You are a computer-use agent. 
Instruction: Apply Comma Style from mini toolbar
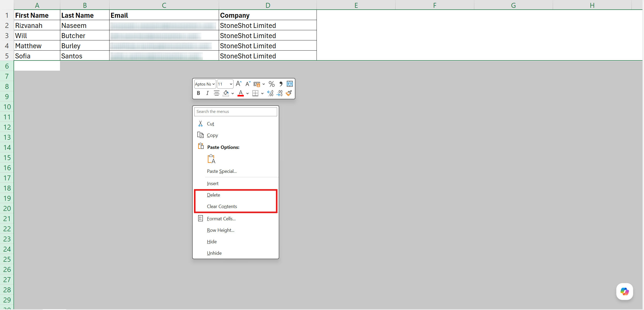pyautogui.click(x=281, y=84)
